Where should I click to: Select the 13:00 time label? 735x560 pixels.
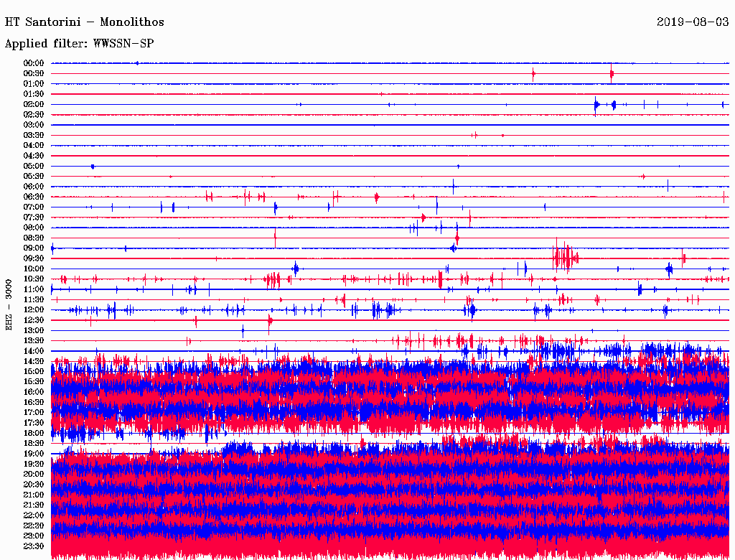[34, 331]
